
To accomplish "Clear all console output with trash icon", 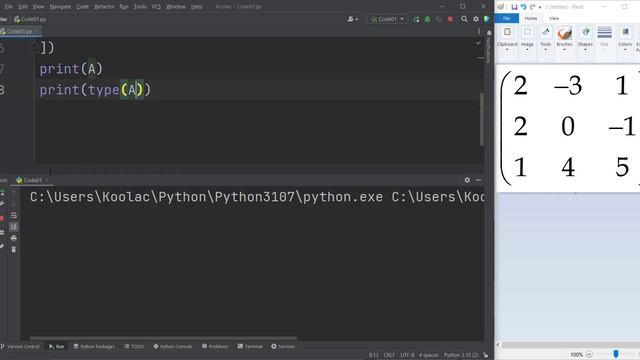I will 13,249.
